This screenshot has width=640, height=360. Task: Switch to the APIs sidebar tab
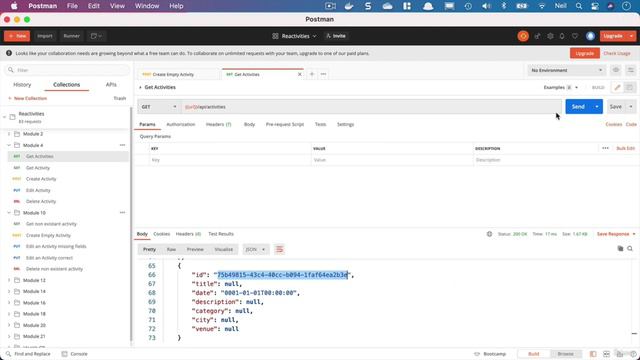pyautogui.click(x=111, y=84)
